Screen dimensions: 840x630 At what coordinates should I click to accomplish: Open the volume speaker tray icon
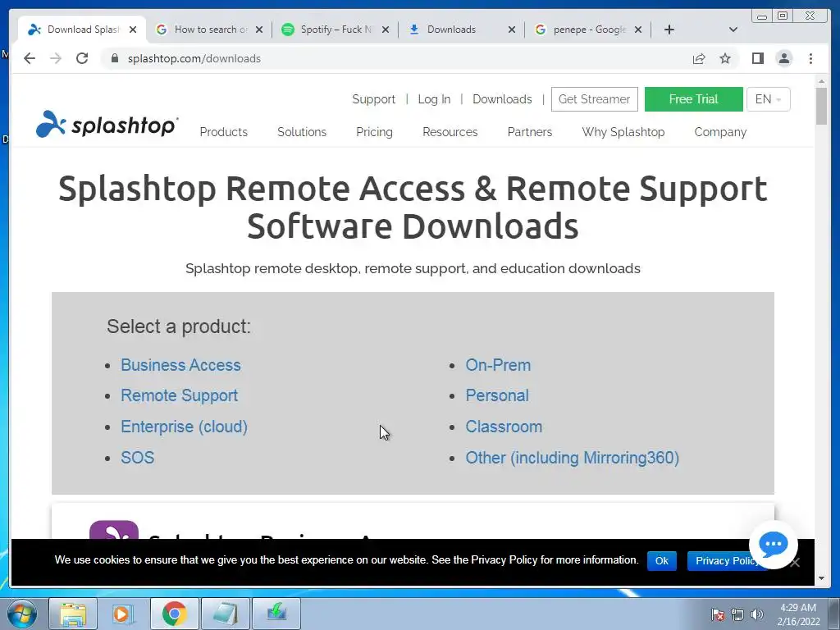point(756,614)
